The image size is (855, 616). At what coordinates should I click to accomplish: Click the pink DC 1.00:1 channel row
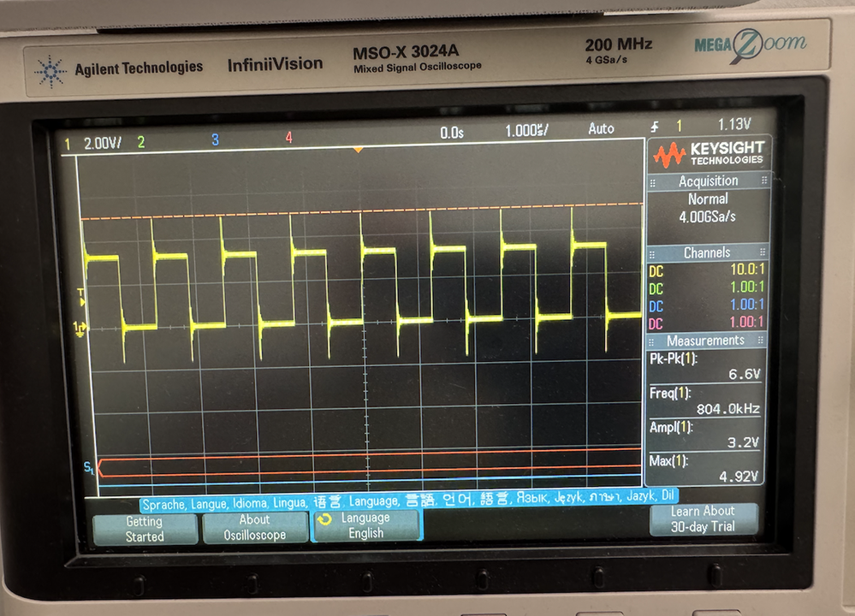tap(707, 323)
